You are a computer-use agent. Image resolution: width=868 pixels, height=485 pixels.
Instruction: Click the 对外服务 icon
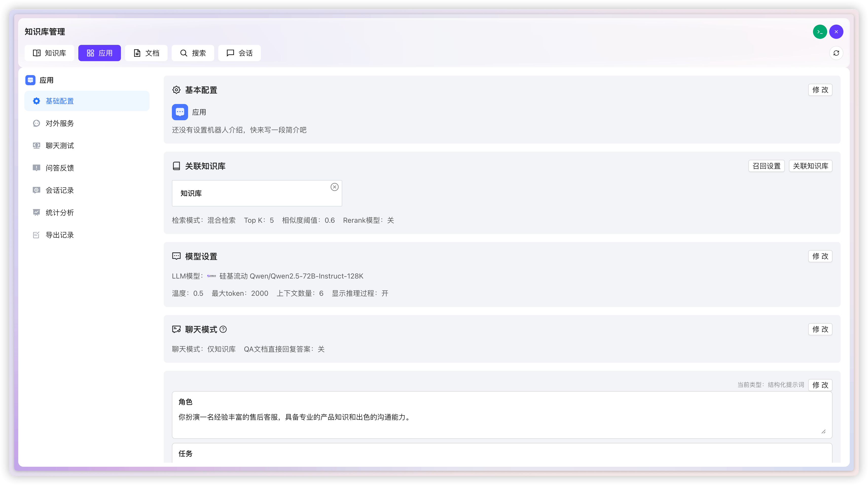[37, 123]
